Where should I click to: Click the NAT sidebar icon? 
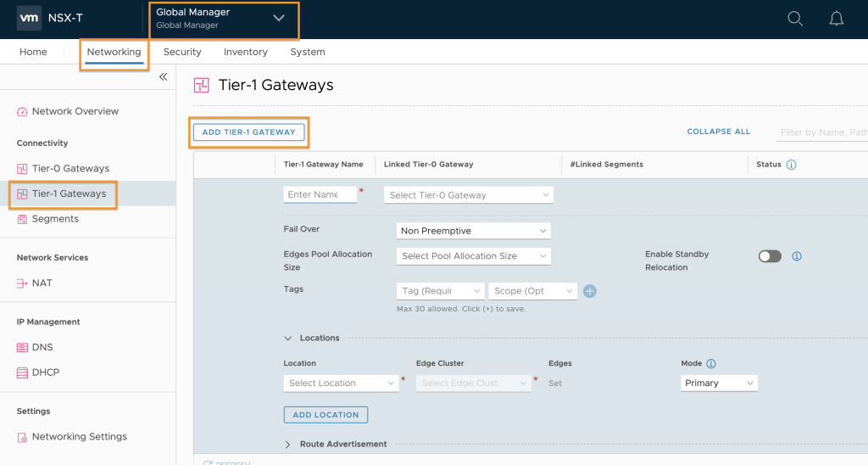click(22, 283)
